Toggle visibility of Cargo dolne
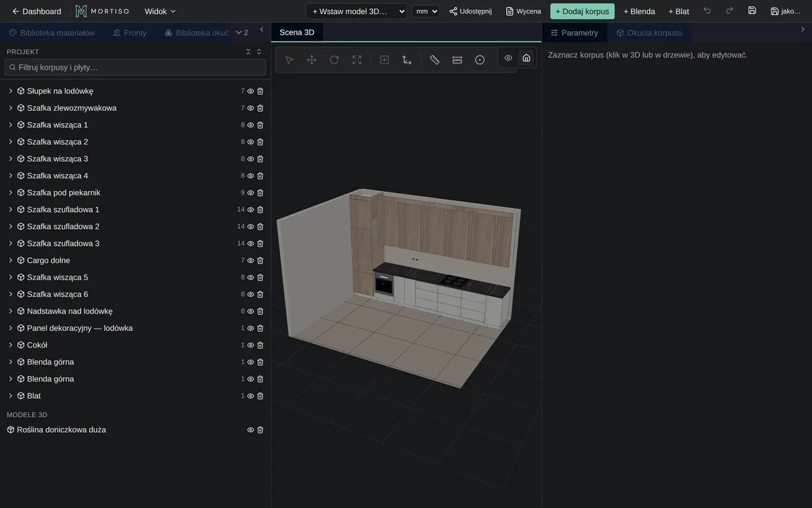 click(250, 260)
